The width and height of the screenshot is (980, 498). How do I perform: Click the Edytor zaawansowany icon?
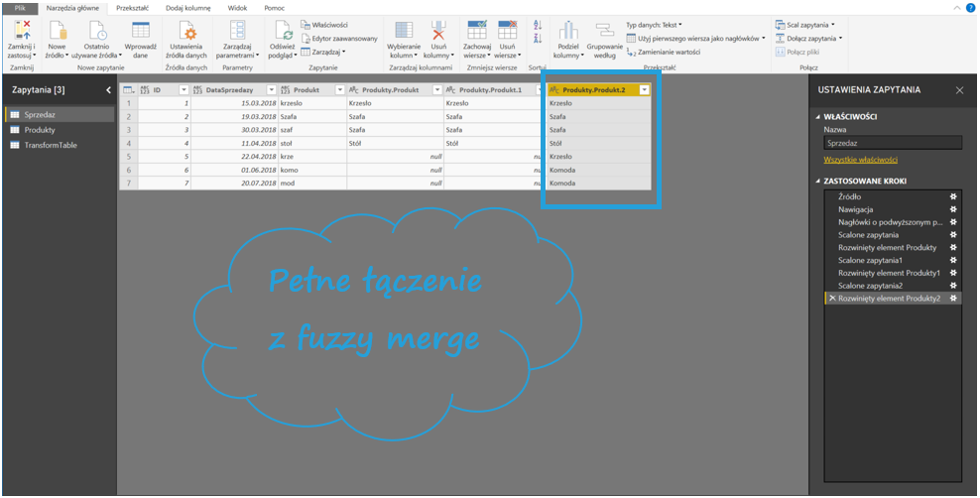click(306, 38)
